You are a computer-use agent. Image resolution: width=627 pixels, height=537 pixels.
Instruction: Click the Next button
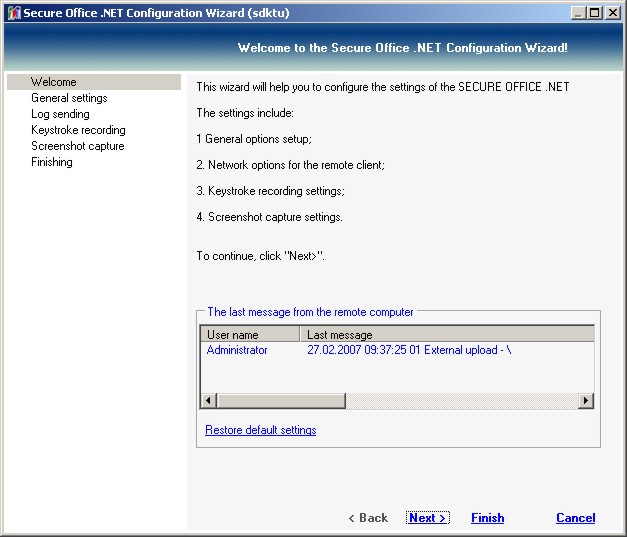tap(427, 518)
